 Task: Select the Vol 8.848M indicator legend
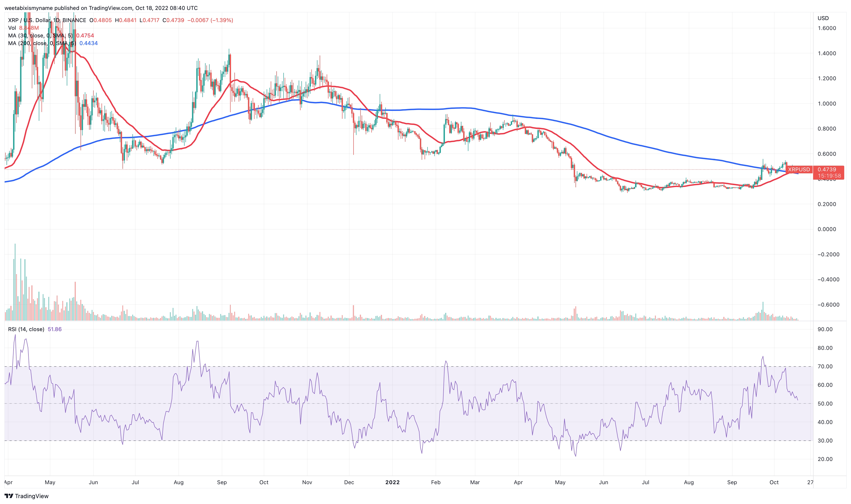pyautogui.click(x=23, y=28)
